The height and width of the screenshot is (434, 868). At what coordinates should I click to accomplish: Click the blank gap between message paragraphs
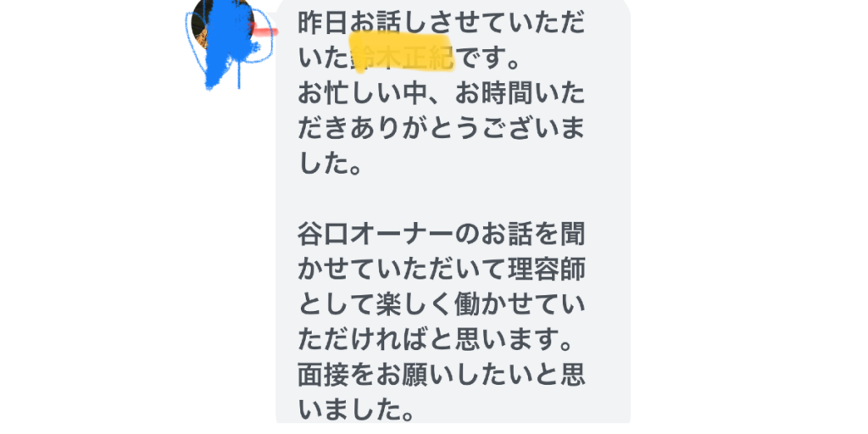click(441, 202)
